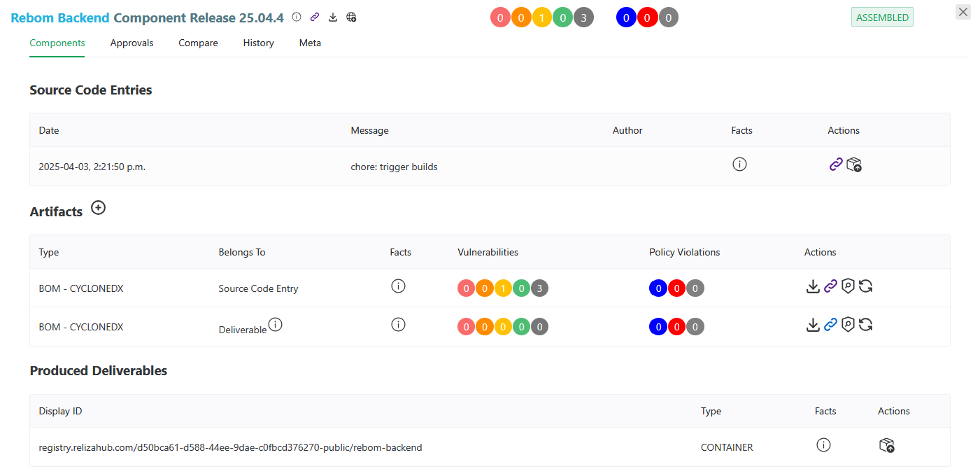Click blue '0' policy badge in Deliverable row
Screen dimensions: 980x476
(658, 326)
